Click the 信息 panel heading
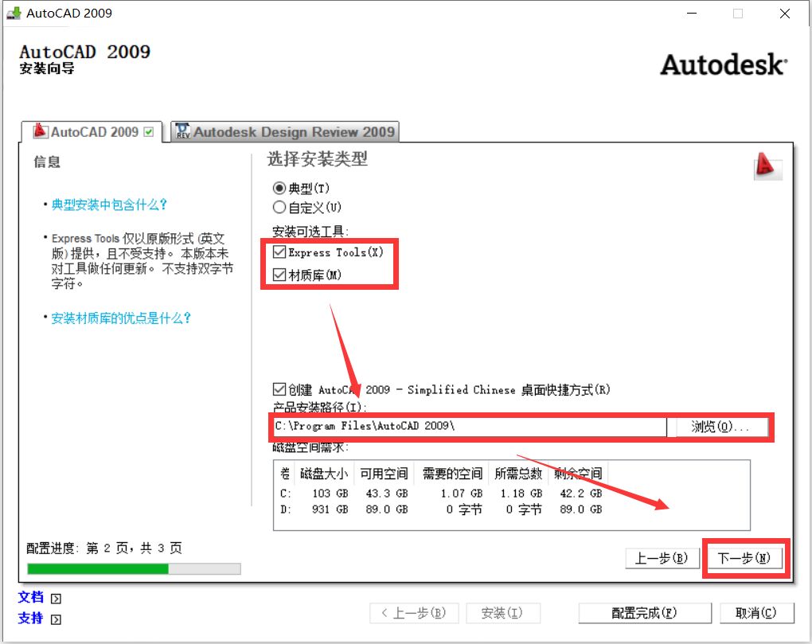 tap(47, 162)
